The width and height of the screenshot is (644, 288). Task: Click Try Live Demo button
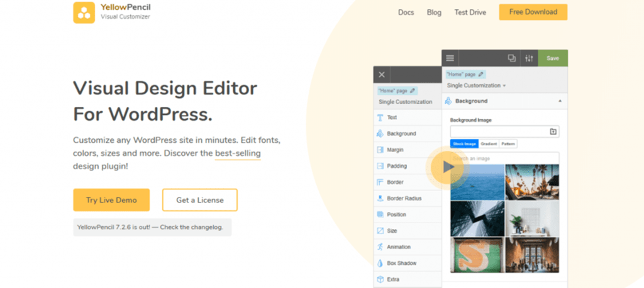pyautogui.click(x=111, y=200)
